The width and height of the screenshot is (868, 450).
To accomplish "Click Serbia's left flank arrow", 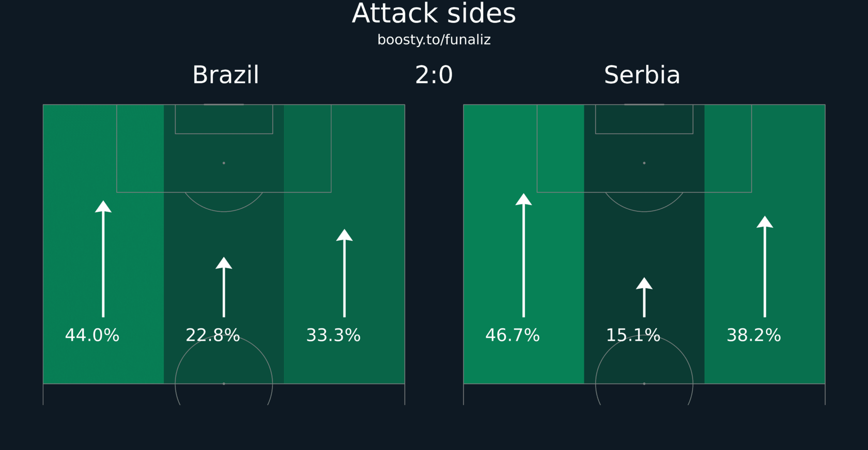I will (x=523, y=255).
